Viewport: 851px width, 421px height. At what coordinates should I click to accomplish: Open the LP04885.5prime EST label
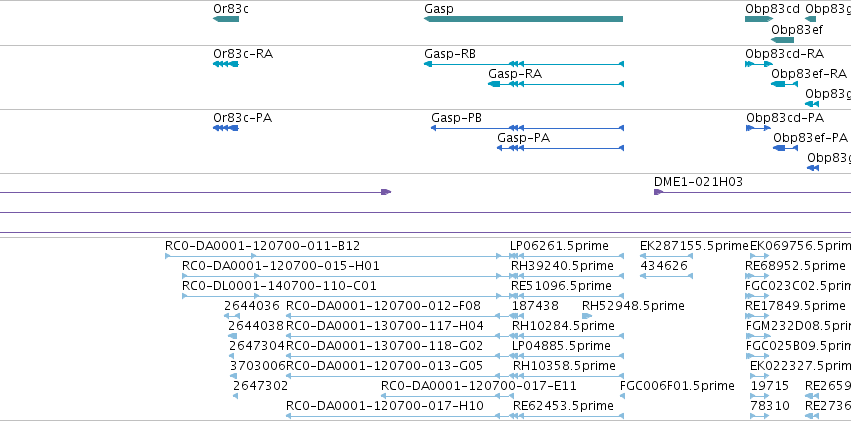tap(561, 346)
